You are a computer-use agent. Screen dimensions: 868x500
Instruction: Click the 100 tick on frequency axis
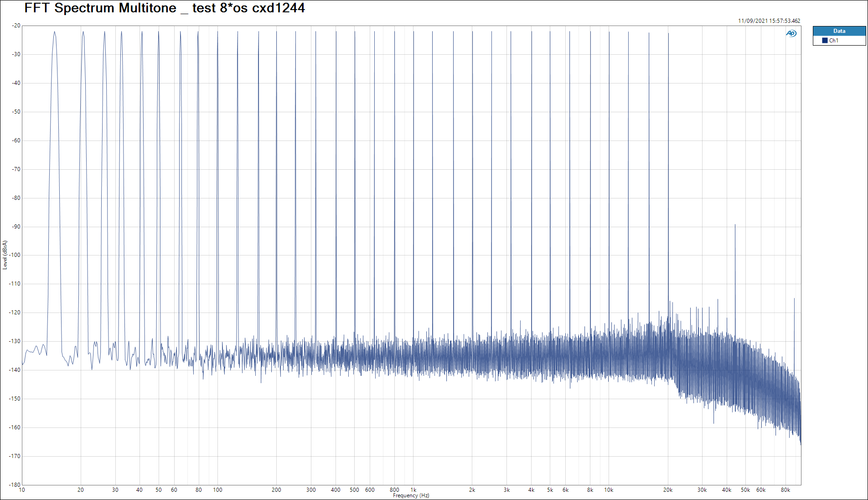[x=217, y=490]
